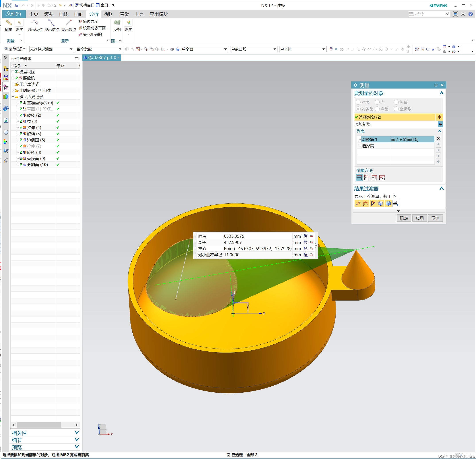Select the 矢量 radio button

click(396, 102)
